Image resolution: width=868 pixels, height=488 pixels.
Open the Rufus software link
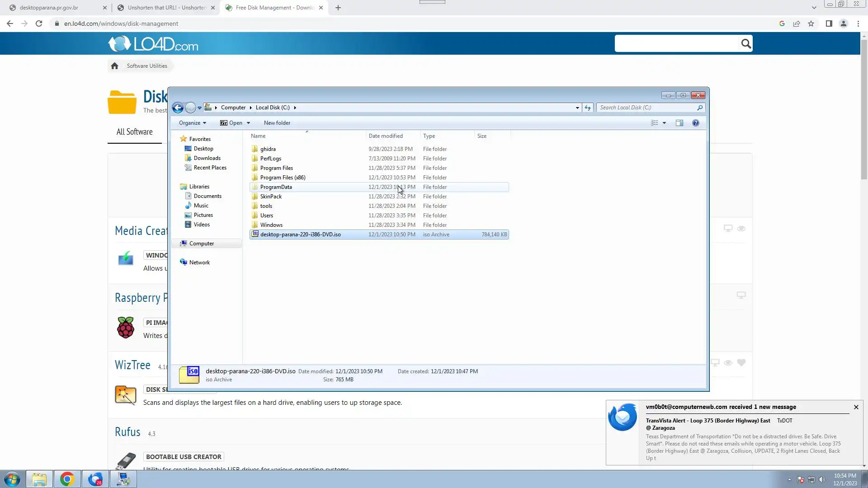point(127,432)
